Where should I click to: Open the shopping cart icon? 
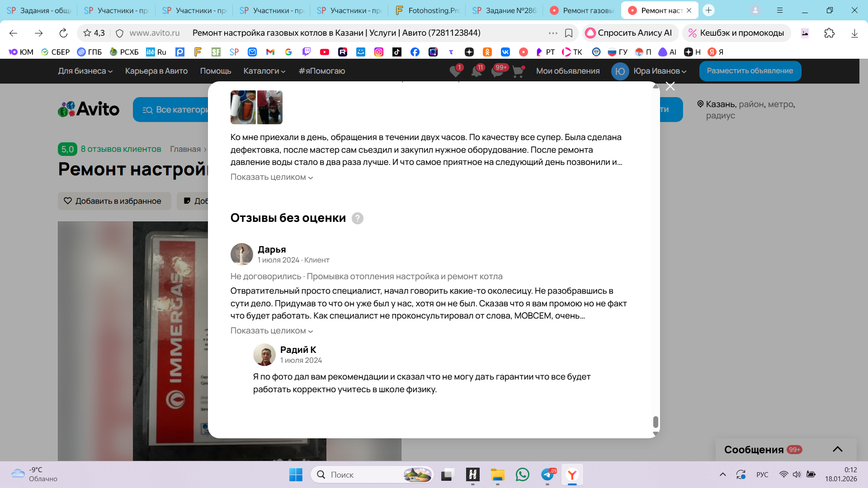click(518, 71)
